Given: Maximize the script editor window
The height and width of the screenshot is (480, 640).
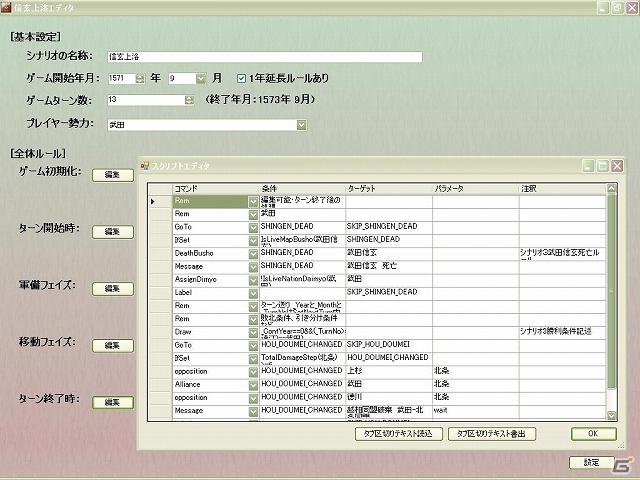Looking at the screenshot, I should coord(602,166).
